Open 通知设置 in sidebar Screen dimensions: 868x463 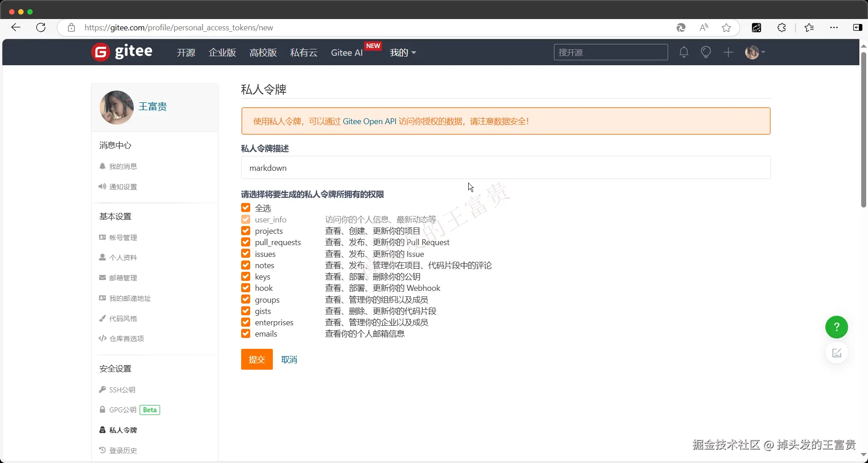[118, 187]
